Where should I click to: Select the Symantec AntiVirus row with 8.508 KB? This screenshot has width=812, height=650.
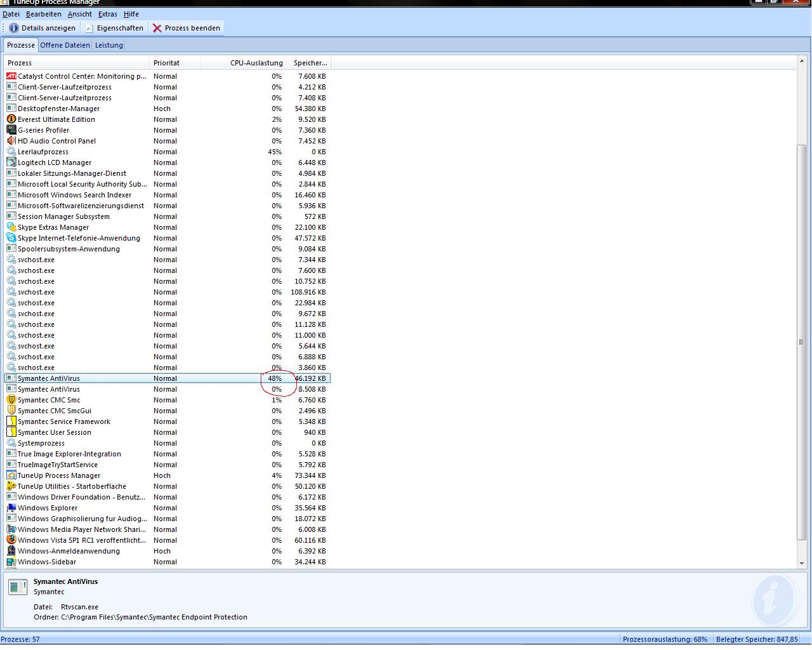[x=167, y=389]
